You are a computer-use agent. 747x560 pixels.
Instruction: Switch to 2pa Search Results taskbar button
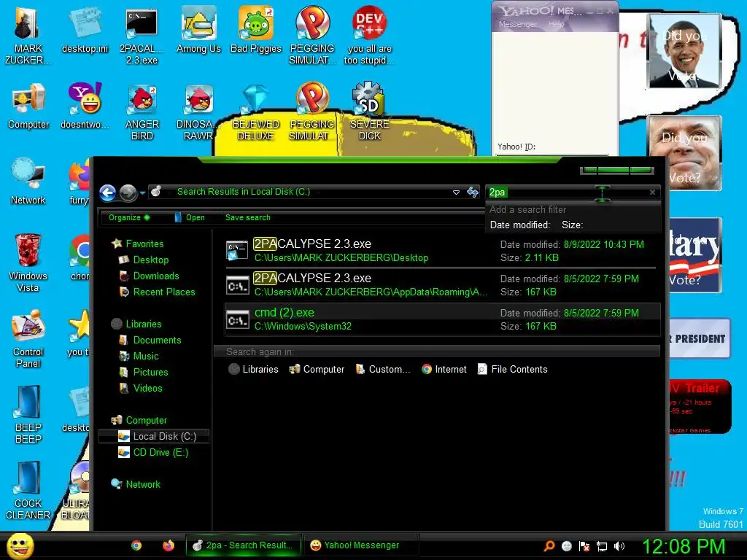tap(244, 545)
